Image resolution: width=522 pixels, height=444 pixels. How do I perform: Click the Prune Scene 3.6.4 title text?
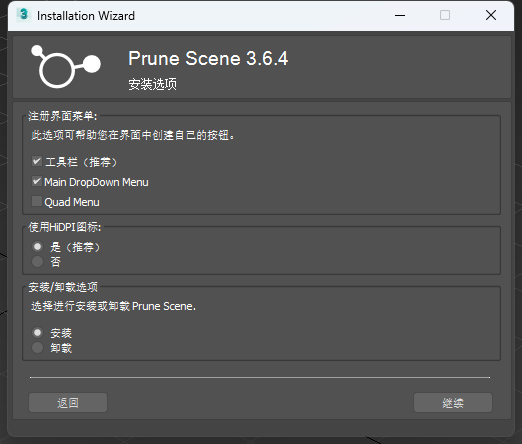pos(208,58)
